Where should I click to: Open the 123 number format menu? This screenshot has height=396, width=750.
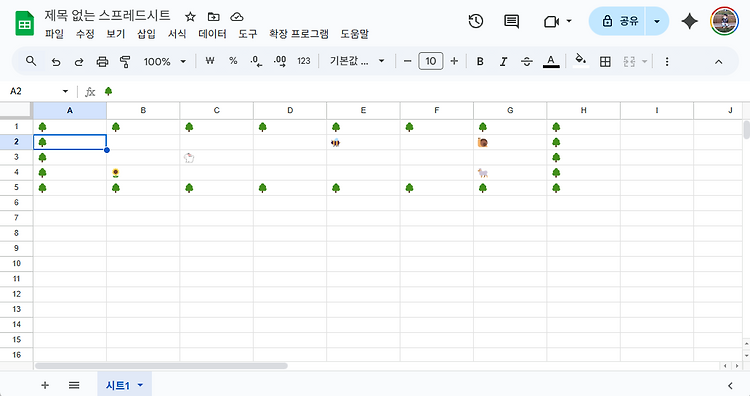(x=304, y=61)
